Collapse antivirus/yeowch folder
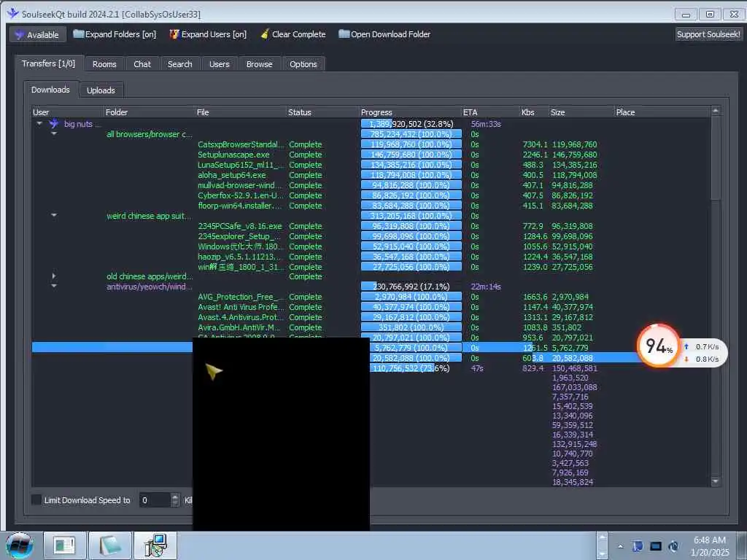 point(54,286)
